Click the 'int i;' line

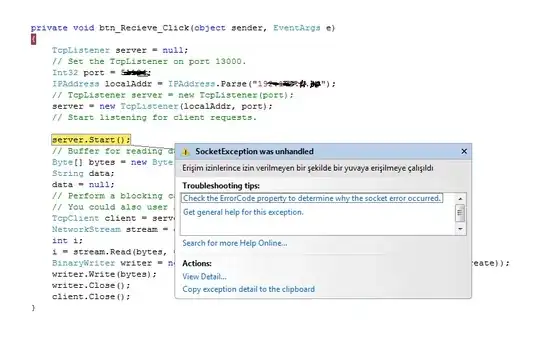point(68,241)
